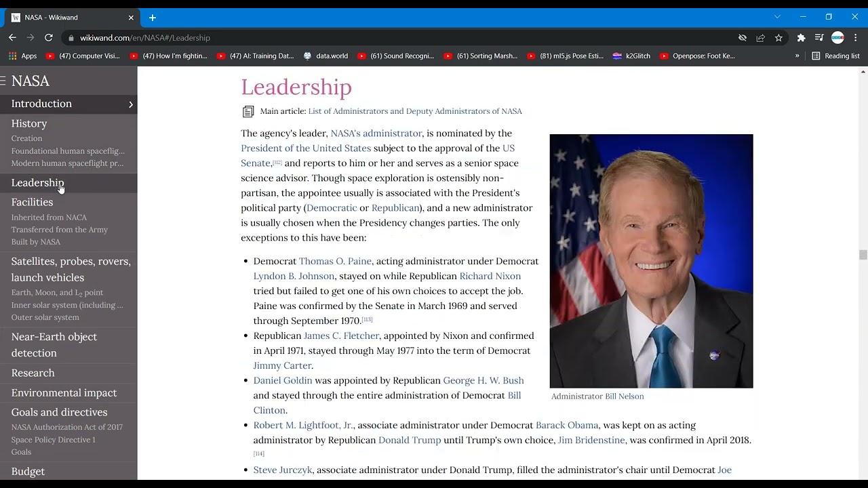This screenshot has width=868, height=488.
Task: Click the forward navigation arrow
Action: click(31, 38)
